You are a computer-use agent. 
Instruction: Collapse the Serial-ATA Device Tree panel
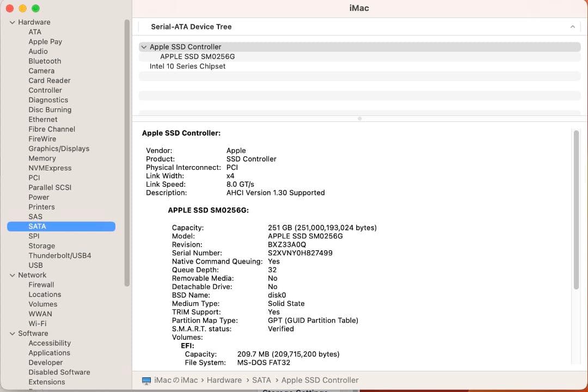(x=572, y=26)
